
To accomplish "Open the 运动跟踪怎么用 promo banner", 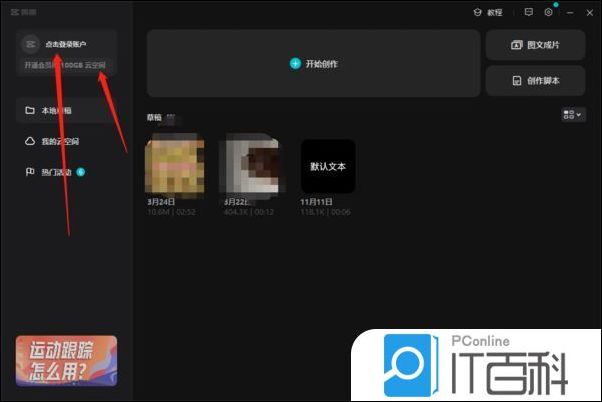I will pyautogui.click(x=66, y=361).
